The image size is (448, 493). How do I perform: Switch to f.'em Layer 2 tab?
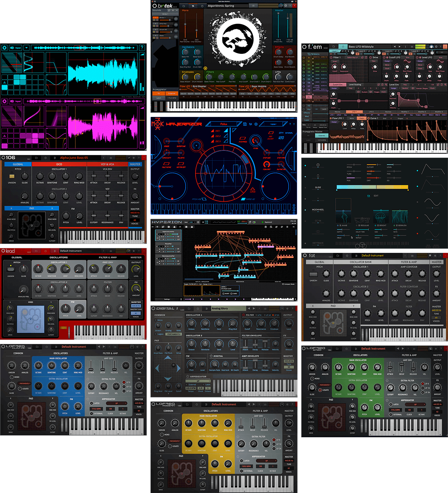361,51
